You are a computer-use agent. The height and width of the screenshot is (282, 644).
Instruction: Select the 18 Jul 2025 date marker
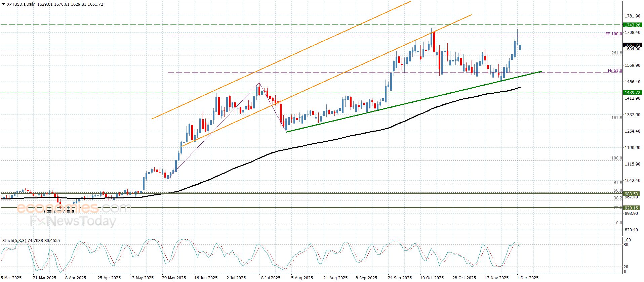click(x=269, y=278)
